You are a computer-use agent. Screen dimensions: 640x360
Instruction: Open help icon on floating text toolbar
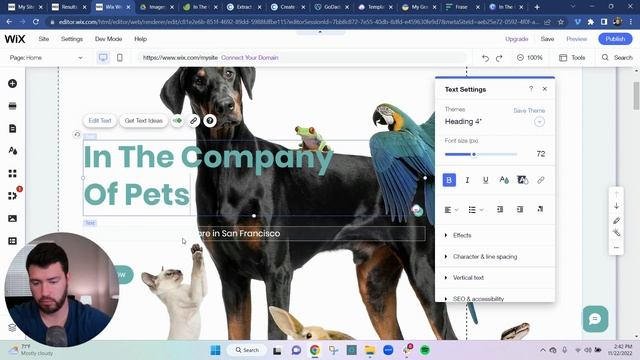[x=210, y=121]
